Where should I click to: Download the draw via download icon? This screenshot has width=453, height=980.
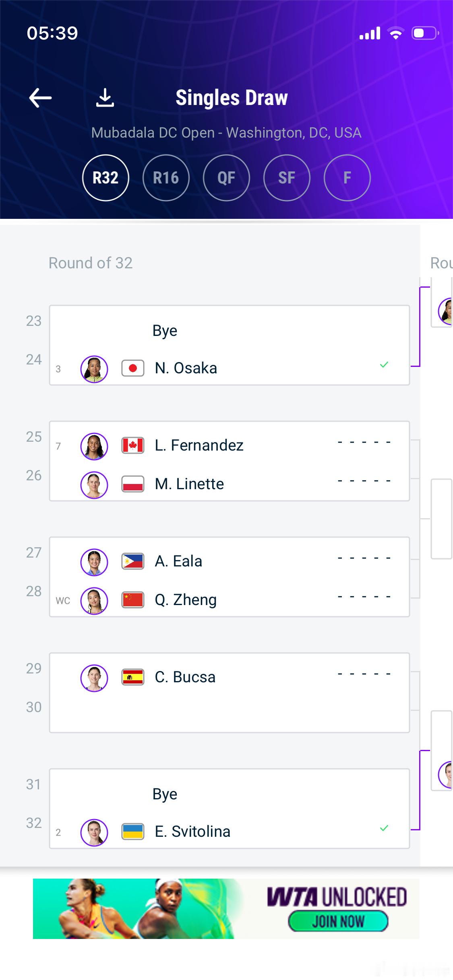coord(105,98)
